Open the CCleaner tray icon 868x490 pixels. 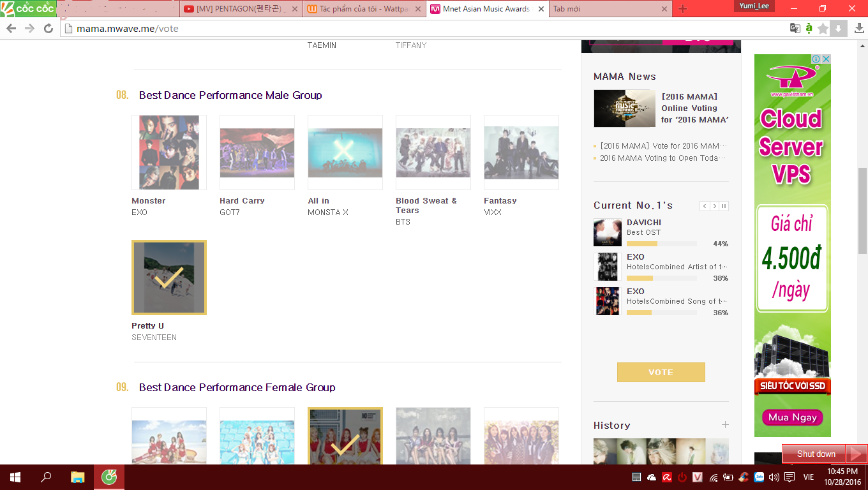[744, 477]
